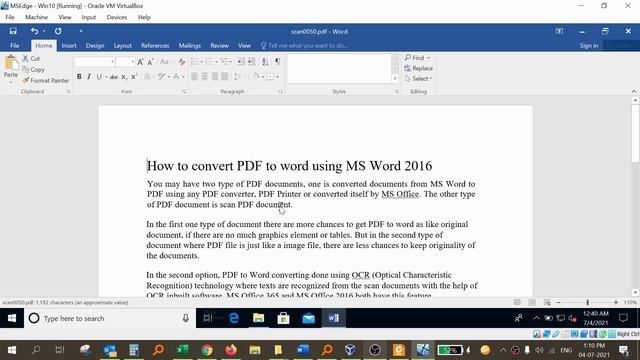Open the Layout ribbon tab
640x360 pixels.
pos(122,46)
